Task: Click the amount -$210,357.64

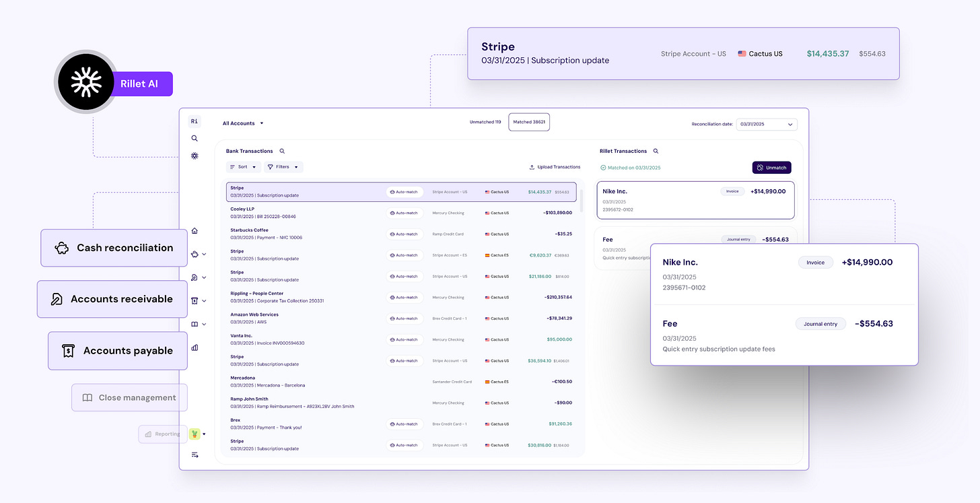Action: pos(558,297)
